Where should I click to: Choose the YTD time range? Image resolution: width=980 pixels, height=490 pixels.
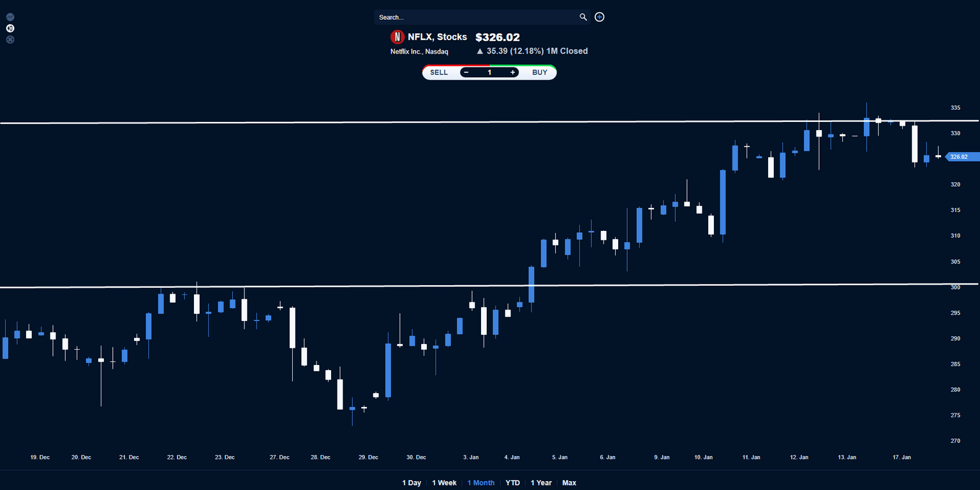[x=512, y=483]
